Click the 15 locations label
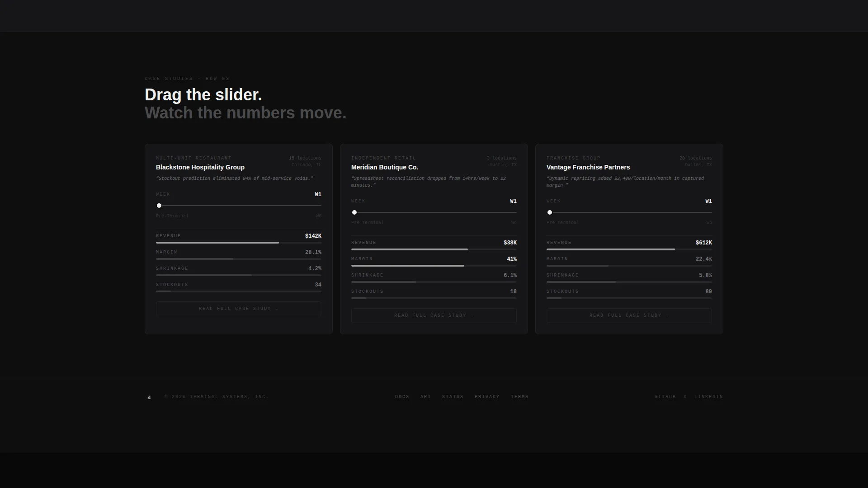 [x=305, y=158]
